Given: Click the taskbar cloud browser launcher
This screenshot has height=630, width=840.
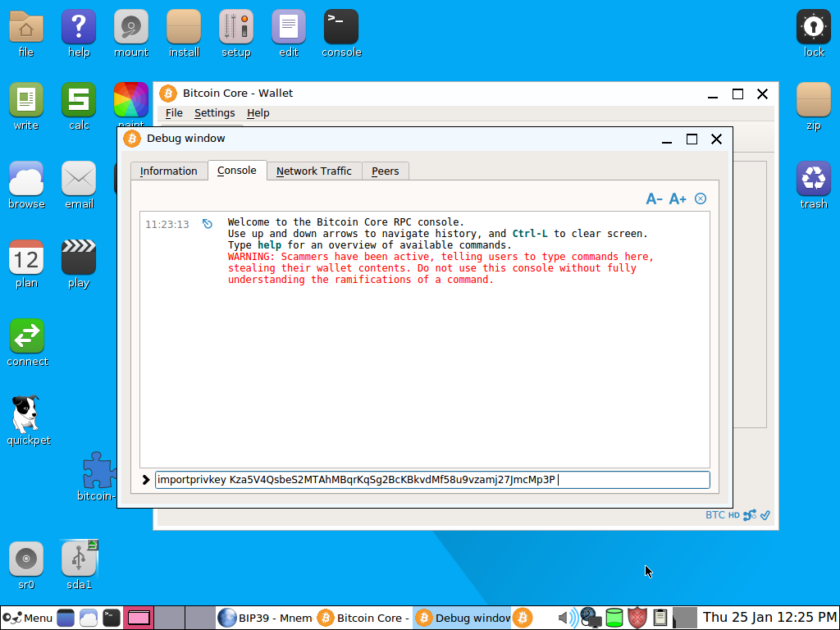Looking at the screenshot, I should click(89, 618).
